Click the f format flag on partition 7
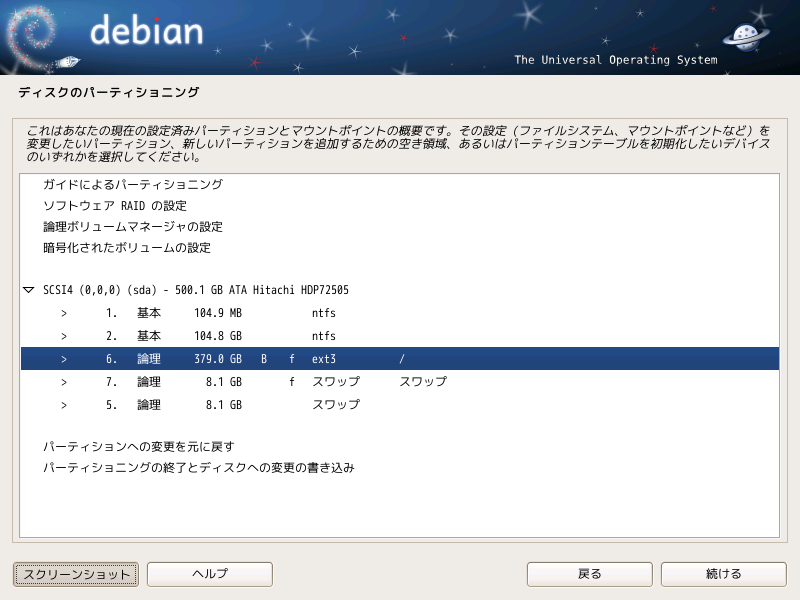This screenshot has width=800, height=600. (x=292, y=382)
